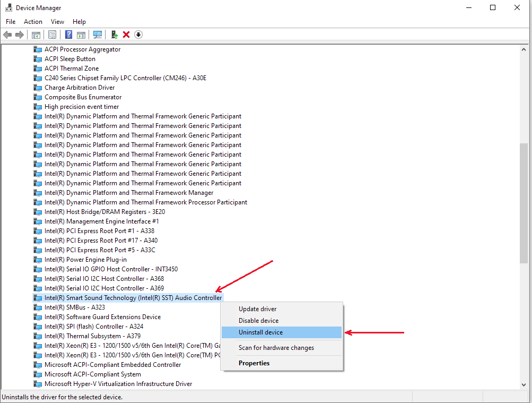Click the Device Manager title bar icon
The width and height of the screenshot is (532, 403).
(8, 7)
